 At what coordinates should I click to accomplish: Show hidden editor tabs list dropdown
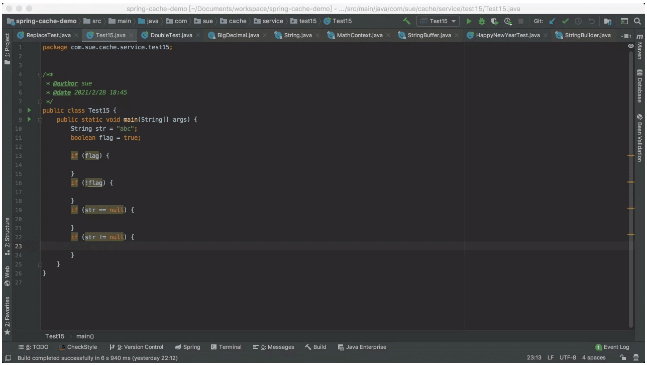click(x=626, y=36)
